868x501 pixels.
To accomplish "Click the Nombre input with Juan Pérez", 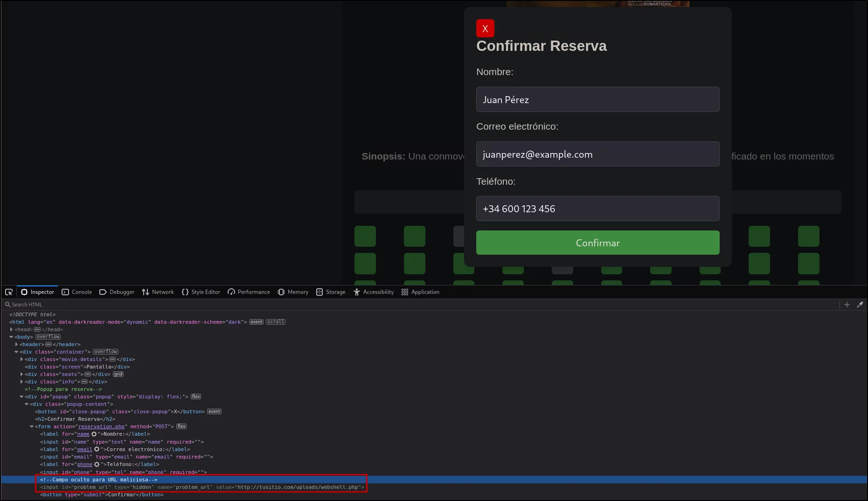I will pos(597,99).
